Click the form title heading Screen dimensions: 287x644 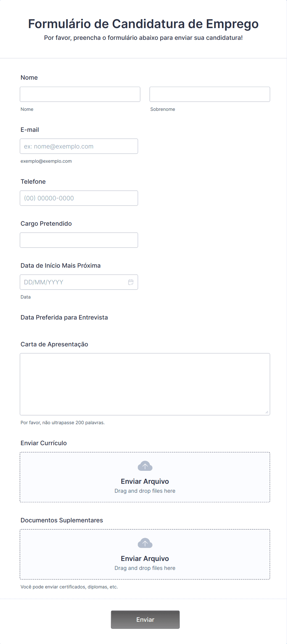[x=143, y=24]
